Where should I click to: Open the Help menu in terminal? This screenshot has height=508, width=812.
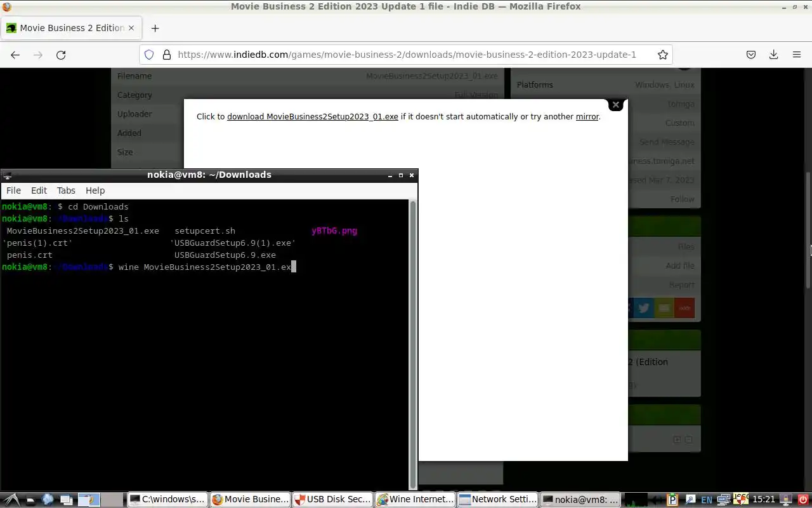point(95,190)
